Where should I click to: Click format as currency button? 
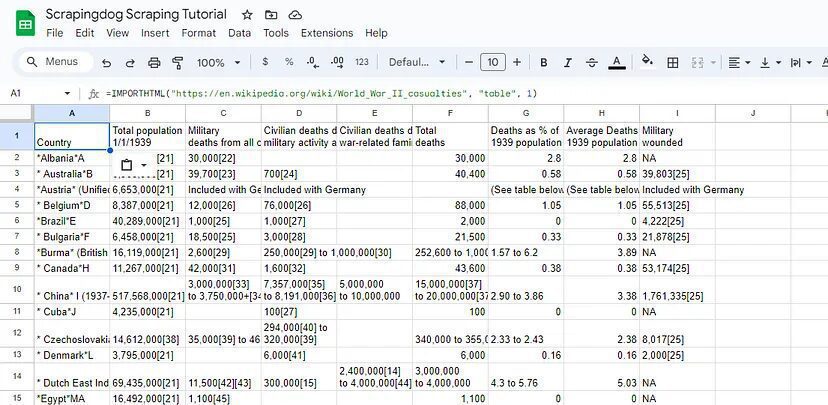[265, 63]
